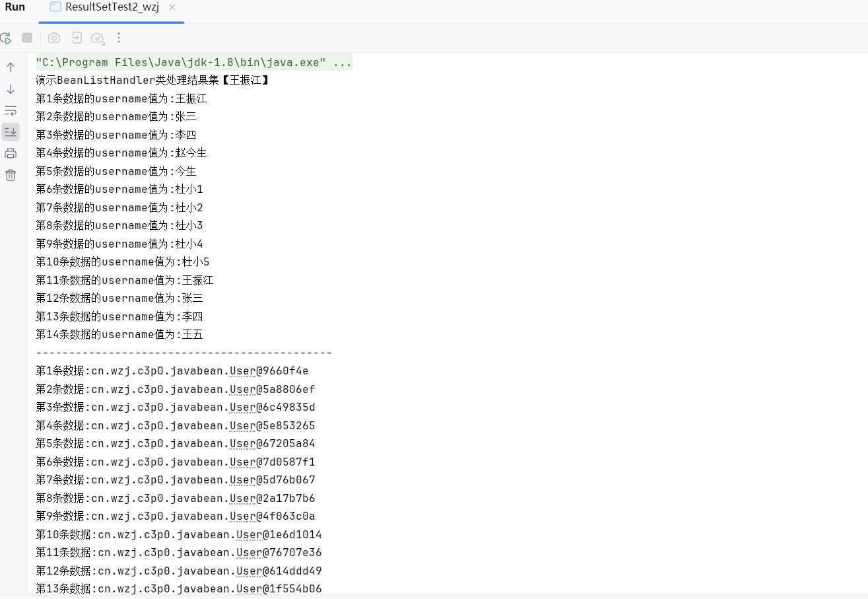Click the Run tool window title
This screenshot has width=868, height=599.
[15, 7]
